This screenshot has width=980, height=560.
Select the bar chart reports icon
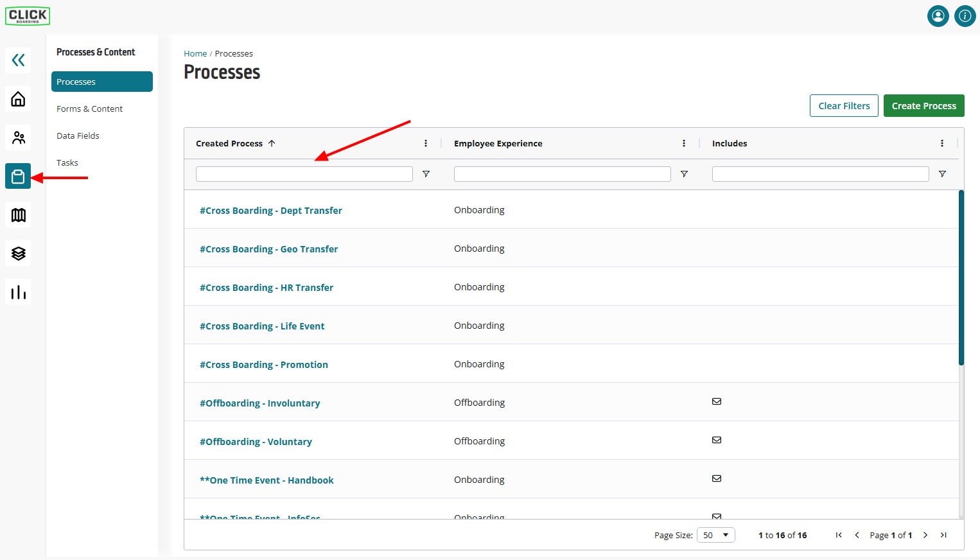17,292
